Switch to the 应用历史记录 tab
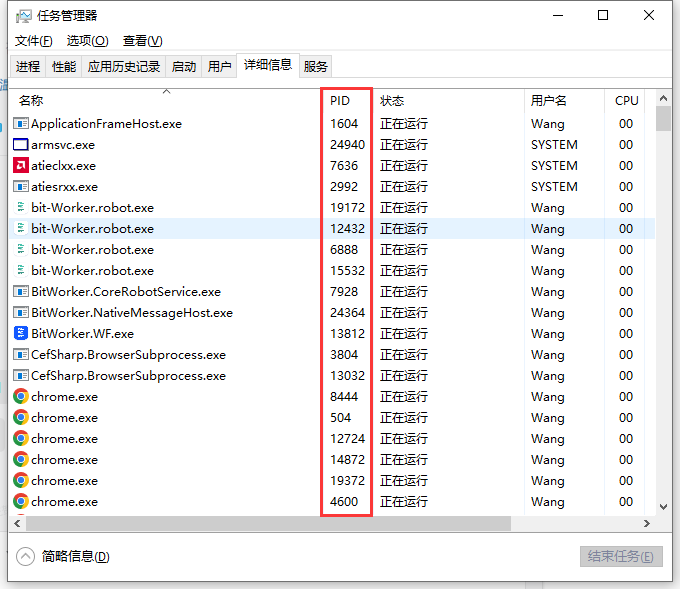The image size is (680, 589). point(124,67)
